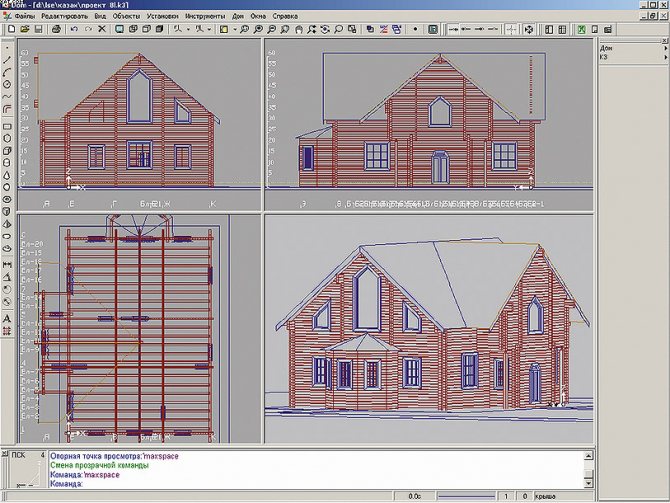
Task: Select the Rectangle tool in left toolbar
Action: pyautogui.click(x=7, y=126)
